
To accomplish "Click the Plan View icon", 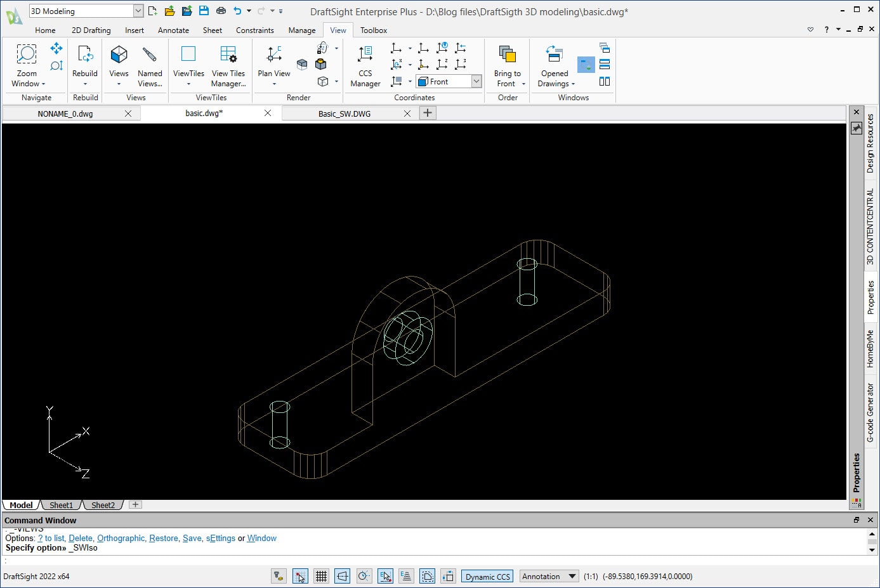I will pos(274,54).
